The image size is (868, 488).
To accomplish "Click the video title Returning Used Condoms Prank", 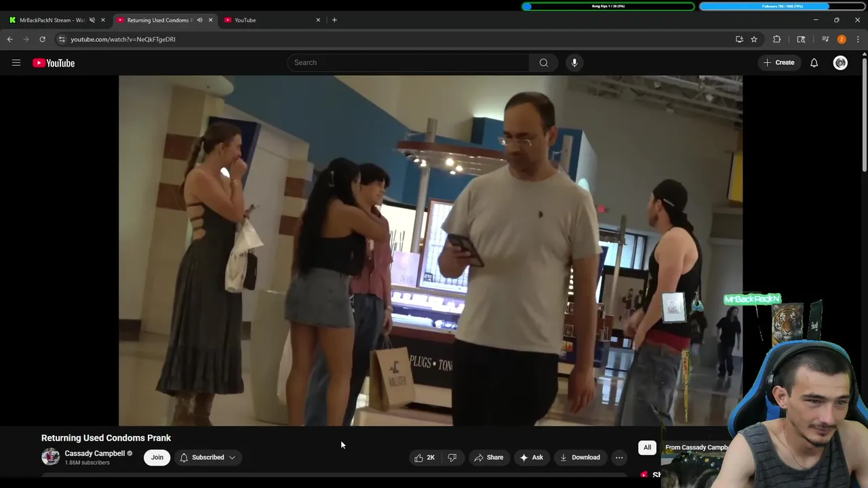I will 106,438.
